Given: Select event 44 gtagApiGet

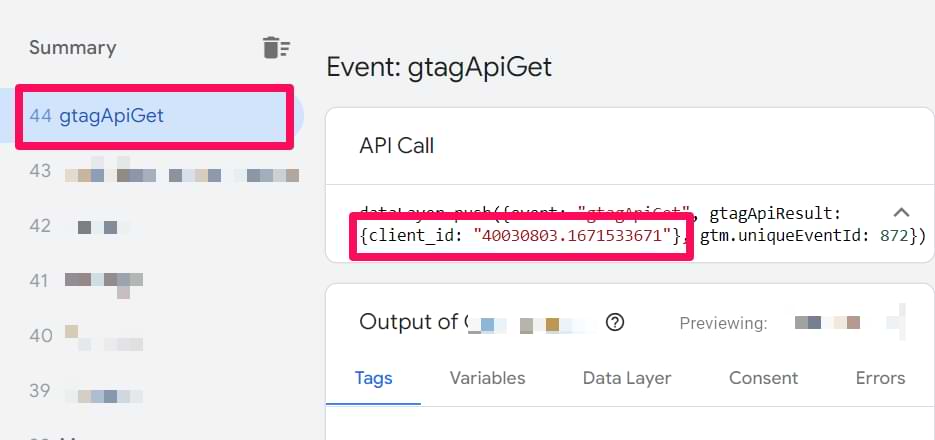Looking at the screenshot, I should (x=155, y=116).
